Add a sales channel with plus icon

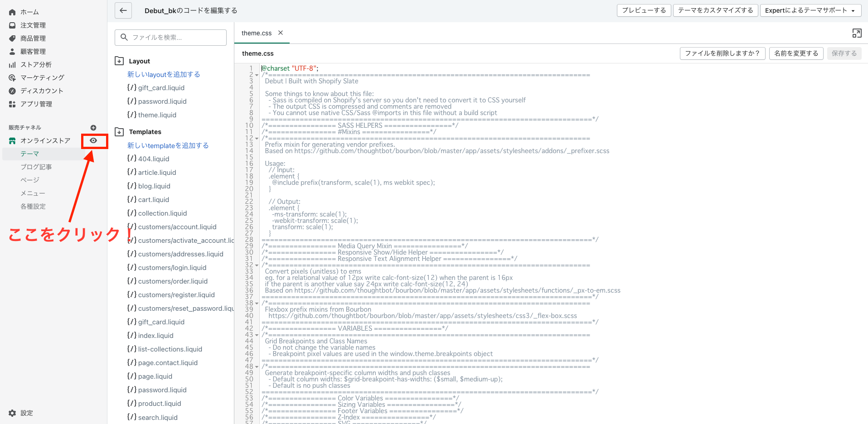coord(93,128)
